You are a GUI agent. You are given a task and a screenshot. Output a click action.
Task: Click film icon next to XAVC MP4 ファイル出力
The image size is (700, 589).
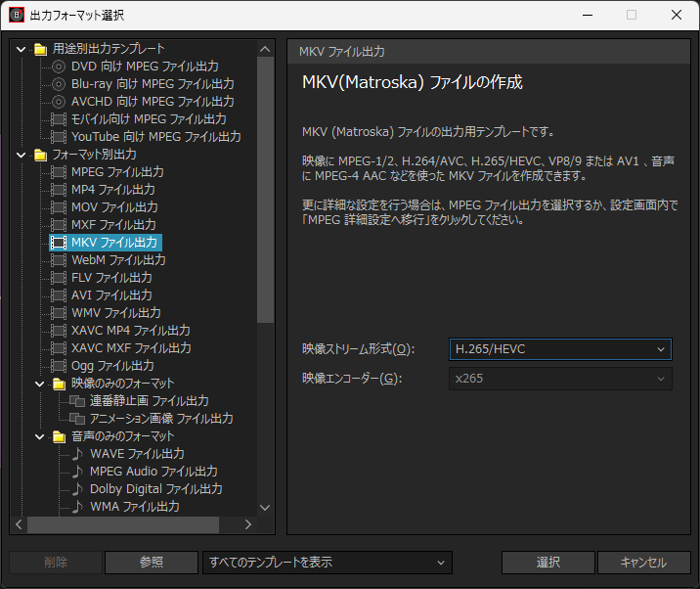[x=59, y=331]
